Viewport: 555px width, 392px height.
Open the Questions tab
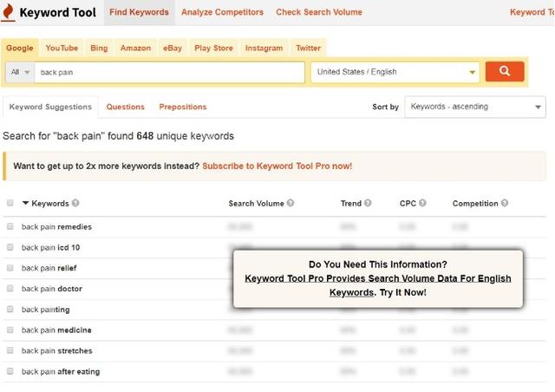coord(125,107)
